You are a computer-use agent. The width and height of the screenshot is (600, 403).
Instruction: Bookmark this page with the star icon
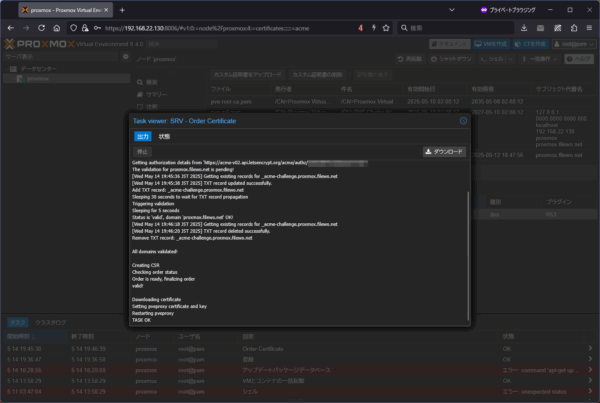click(x=386, y=28)
